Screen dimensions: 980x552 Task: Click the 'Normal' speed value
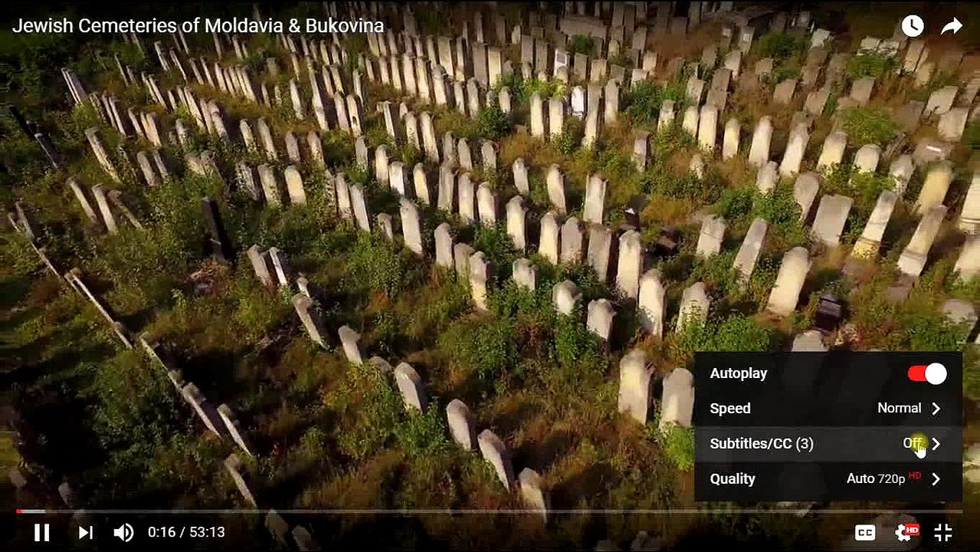[x=899, y=408]
